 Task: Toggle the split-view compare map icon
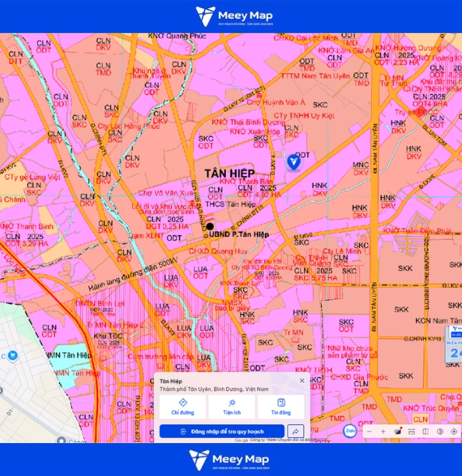point(426,432)
